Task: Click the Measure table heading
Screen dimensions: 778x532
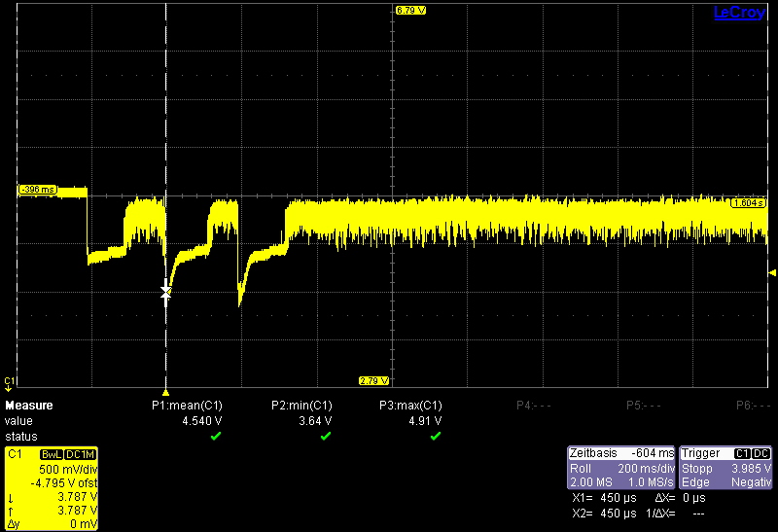Action: point(29,406)
